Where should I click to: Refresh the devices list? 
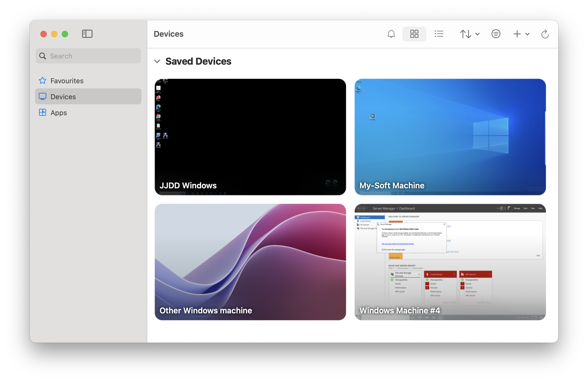click(545, 34)
